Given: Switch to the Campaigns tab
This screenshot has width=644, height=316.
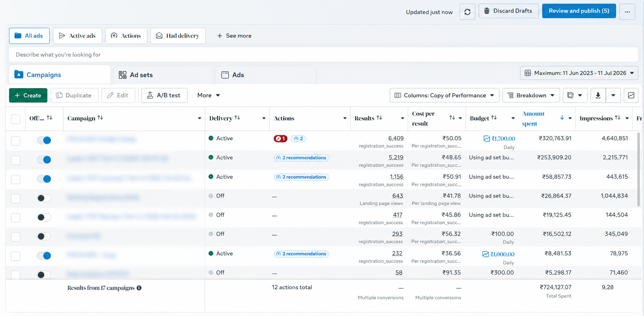Looking at the screenshot, I should 60,75.
